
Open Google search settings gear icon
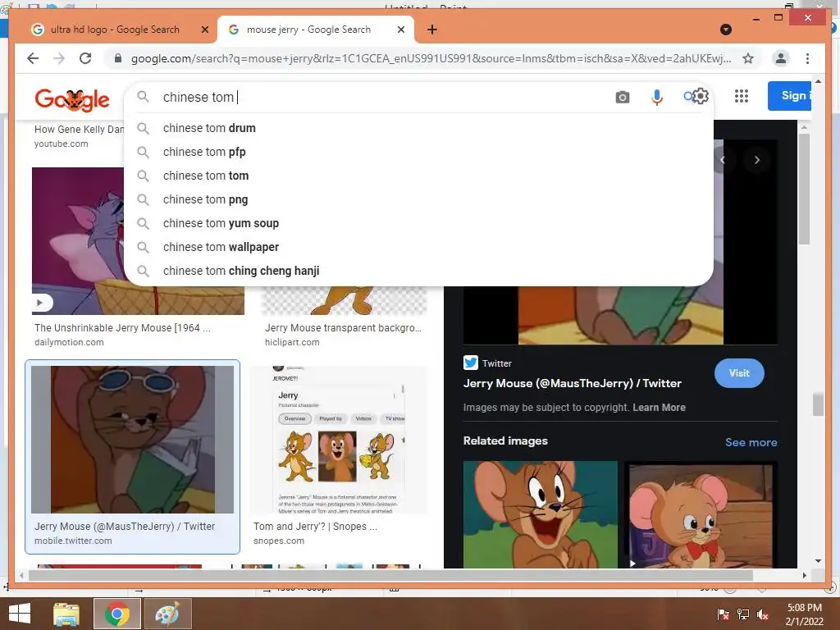[701, 97]
